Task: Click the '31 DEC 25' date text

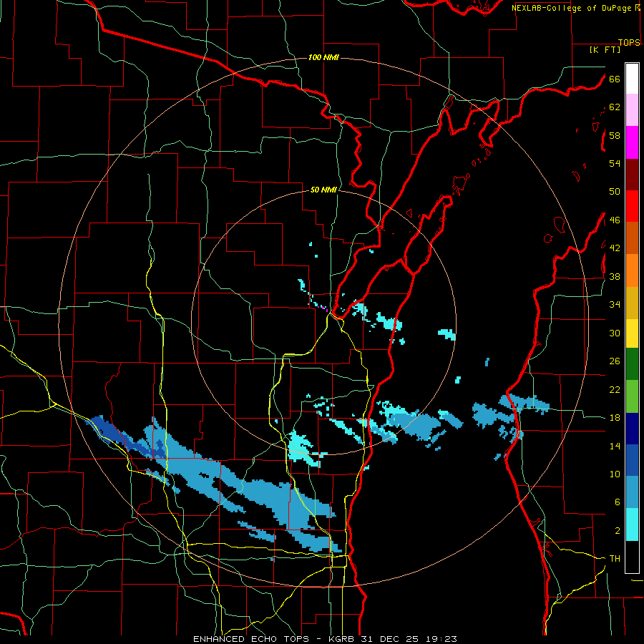Action: 390,639
